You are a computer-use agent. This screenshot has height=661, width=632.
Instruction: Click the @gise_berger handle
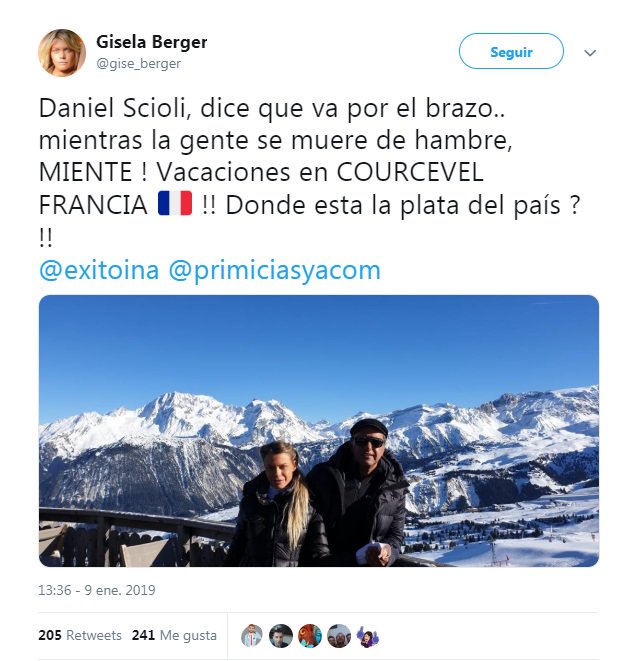click(x=139, y=64)
